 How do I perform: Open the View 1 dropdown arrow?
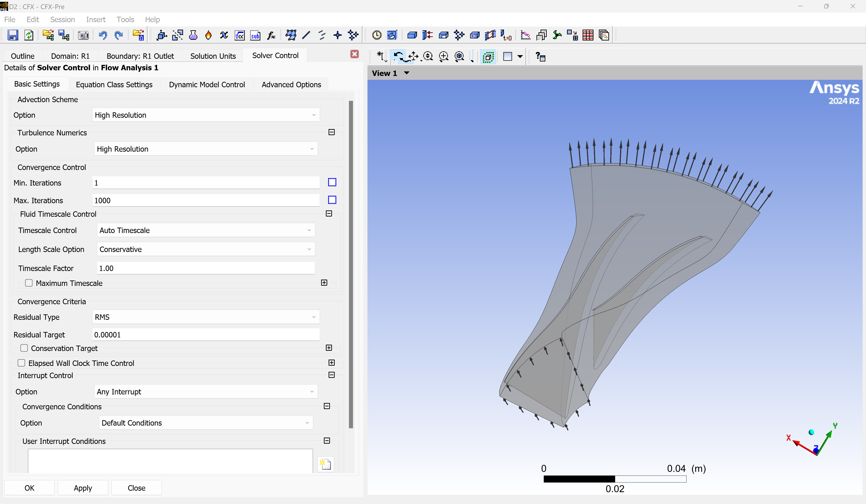407,73
